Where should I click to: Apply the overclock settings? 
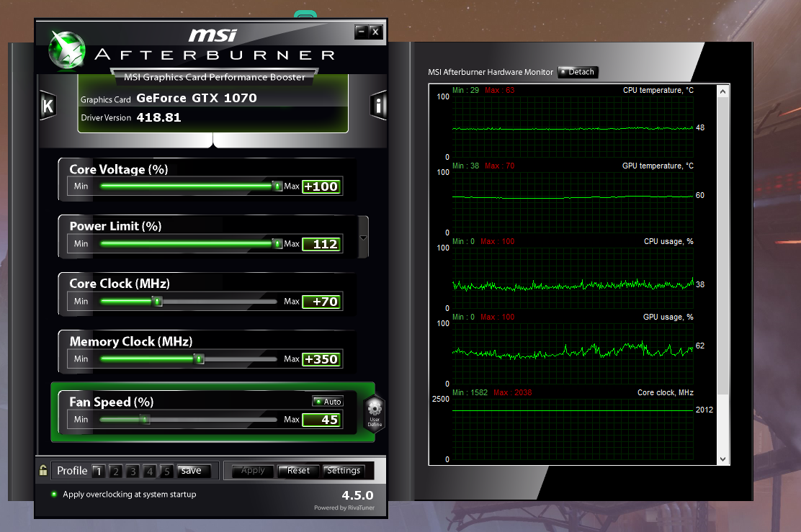[254, 471]
